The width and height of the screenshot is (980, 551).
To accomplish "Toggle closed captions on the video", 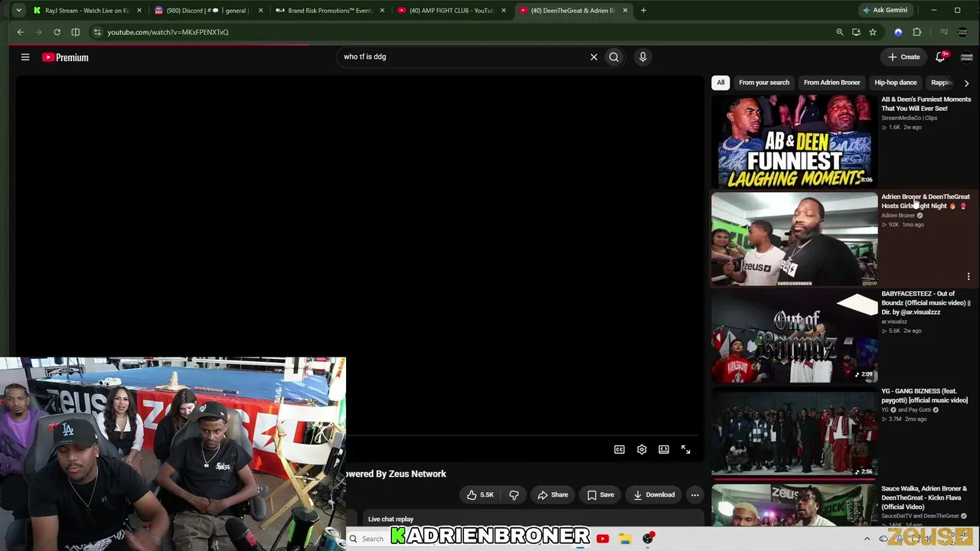I will point(619,450).
